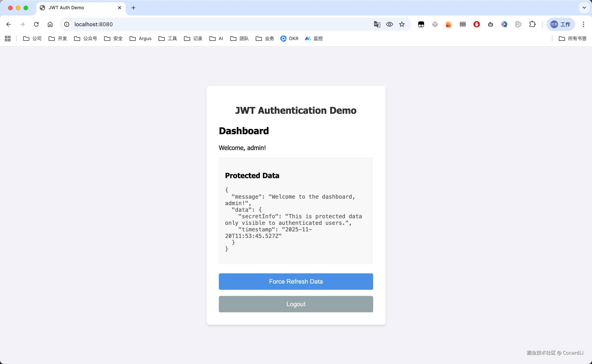Open Chrome three-dot menu
This screenshot has height=364, width=592.
coord(583,24)
